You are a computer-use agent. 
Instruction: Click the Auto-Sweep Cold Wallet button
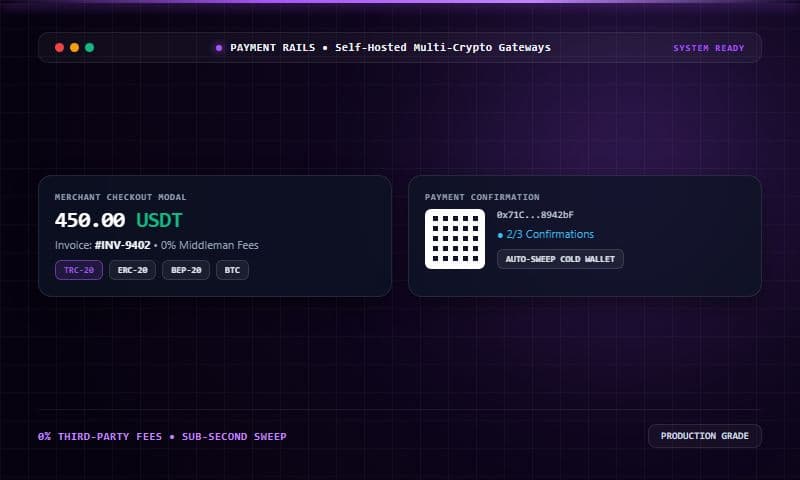click(x=560, y=259)
